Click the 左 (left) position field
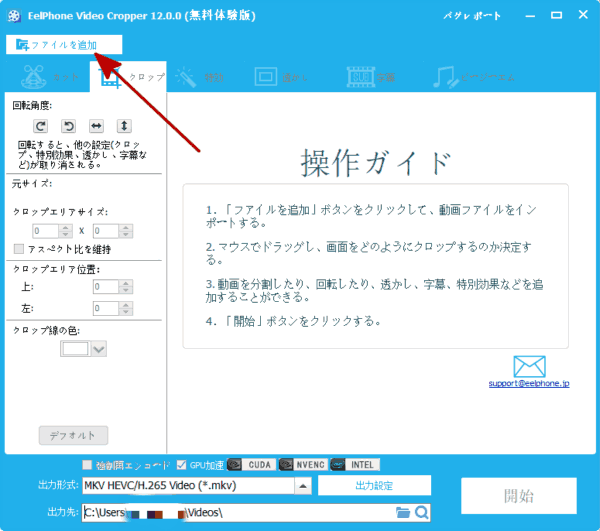 tap(106, 308)
